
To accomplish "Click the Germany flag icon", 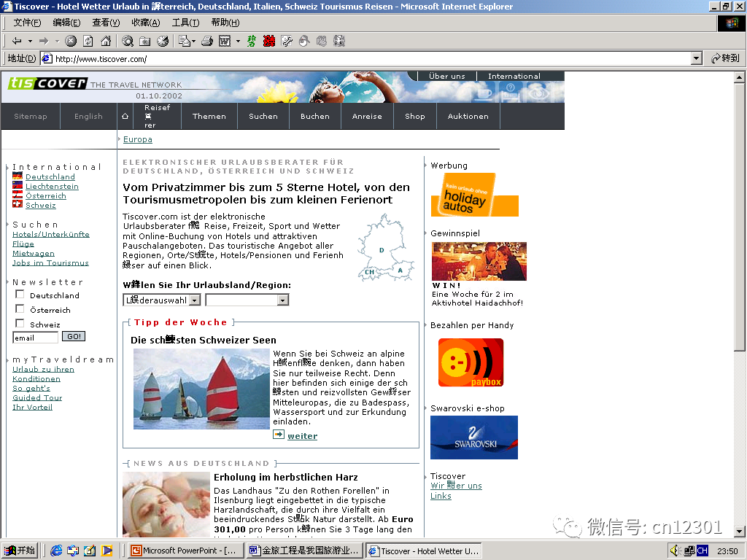I will (x=18, y=176).
